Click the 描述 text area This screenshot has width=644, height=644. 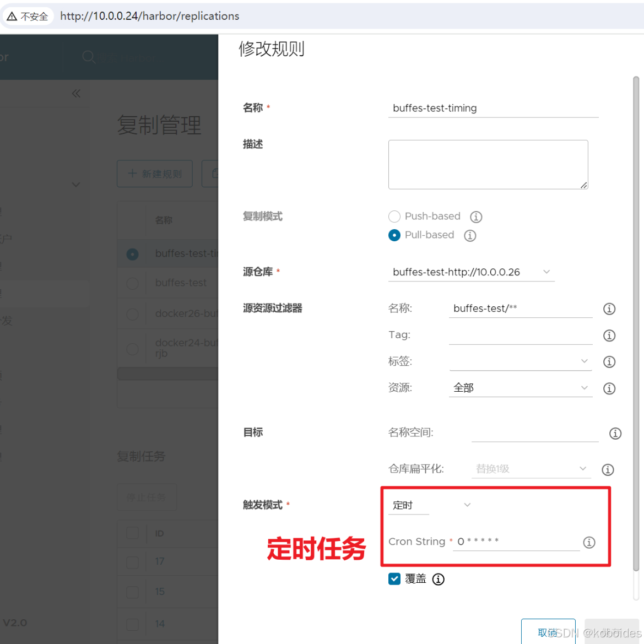tap(488, 165)
